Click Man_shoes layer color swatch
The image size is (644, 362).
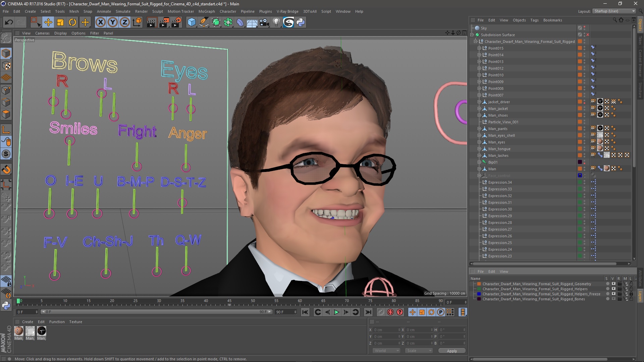580,115
